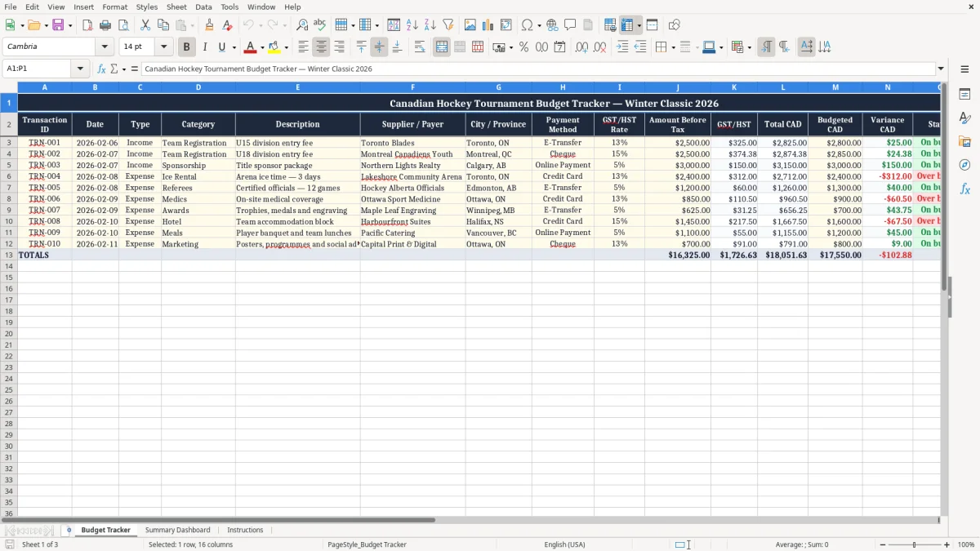Switch to the Instructions sheet tab

[x=245, y=530]
